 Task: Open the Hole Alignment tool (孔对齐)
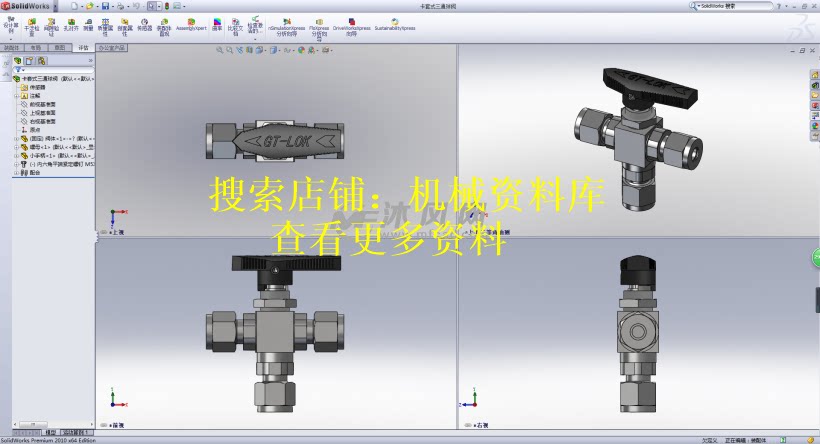coord(71,25)
